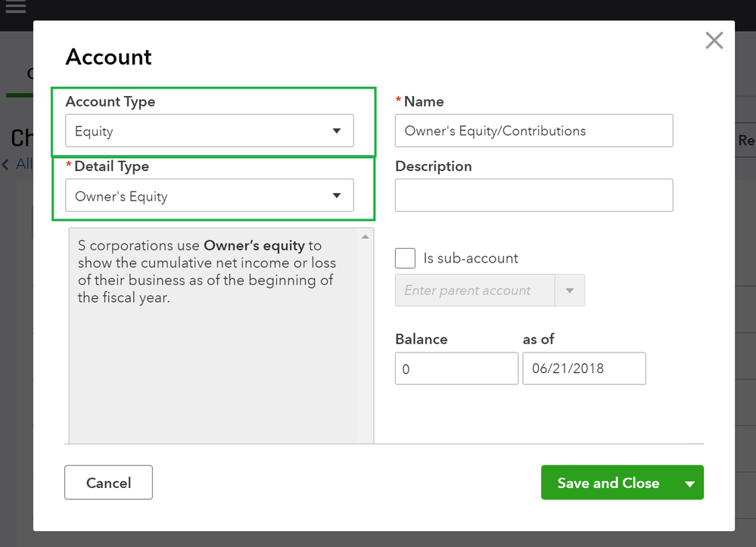Image resolution: width=756 pixels, height=547 pixels.
Task: Select the Balance input field
Action: (456, 368)
